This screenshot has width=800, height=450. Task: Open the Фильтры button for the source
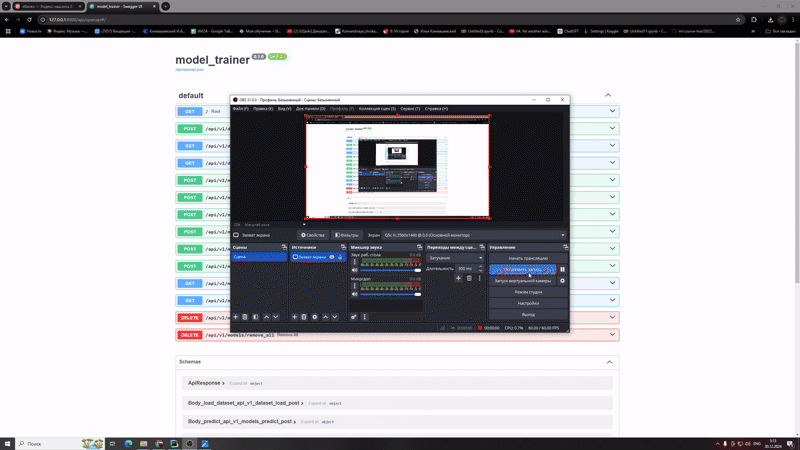pos(346,235)
